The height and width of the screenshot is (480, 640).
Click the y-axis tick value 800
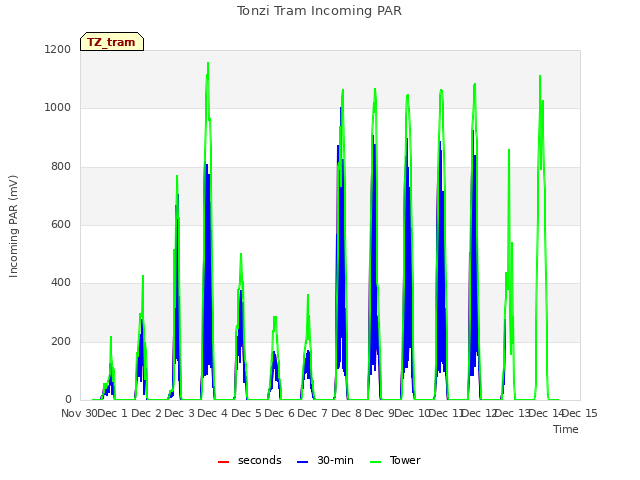[x=61, y=167]
